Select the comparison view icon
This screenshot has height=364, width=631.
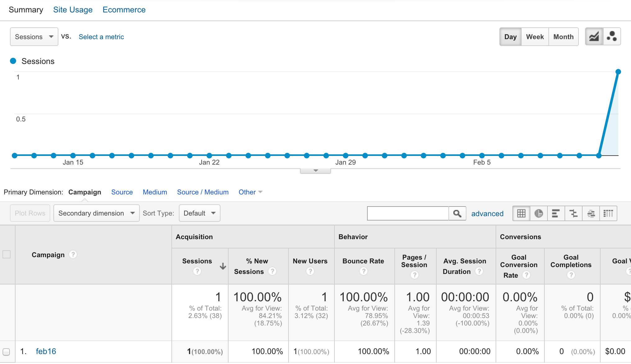pos(573,213)
